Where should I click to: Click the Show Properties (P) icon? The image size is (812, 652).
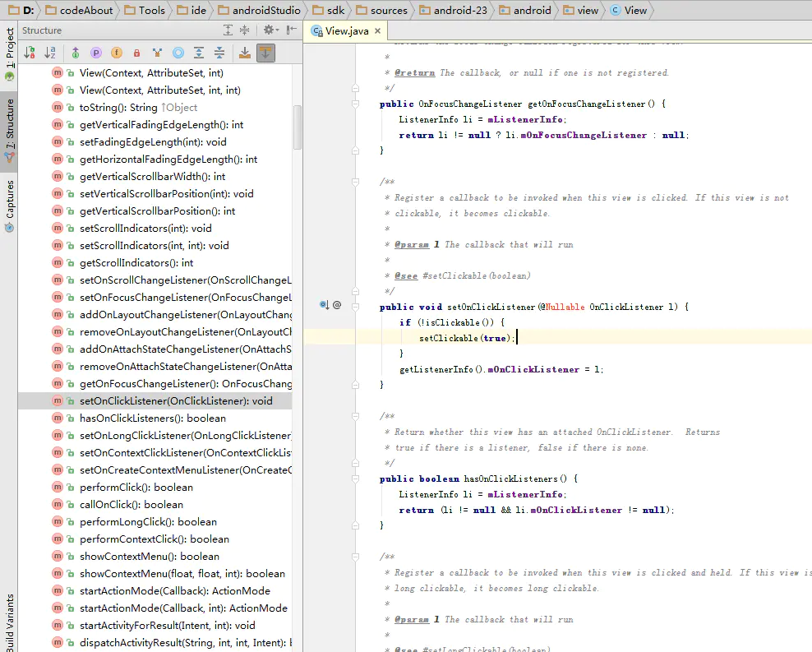[x=96, y=52]
